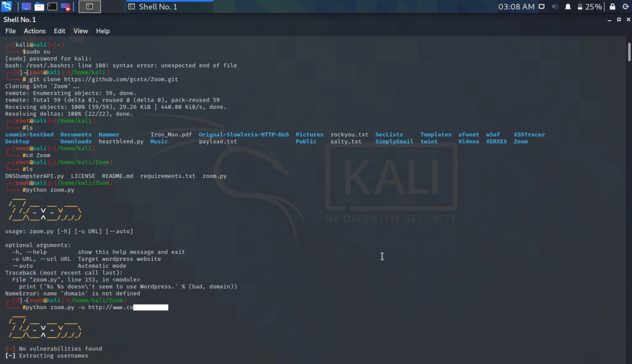Viewport: 632px width, 364px height.
Task: Click DNSDumpsterAPI.py in the file listing
Action: (x=35, y=176)
